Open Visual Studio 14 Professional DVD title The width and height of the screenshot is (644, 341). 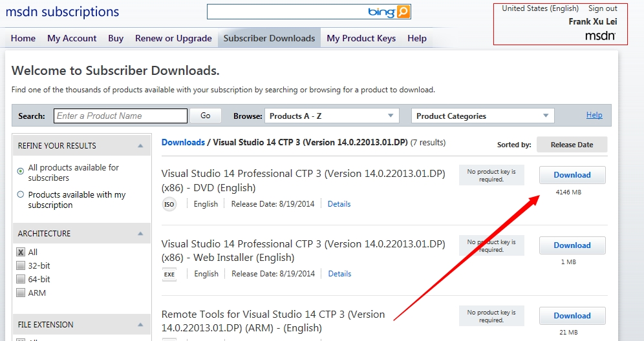(x=303, y=181)
